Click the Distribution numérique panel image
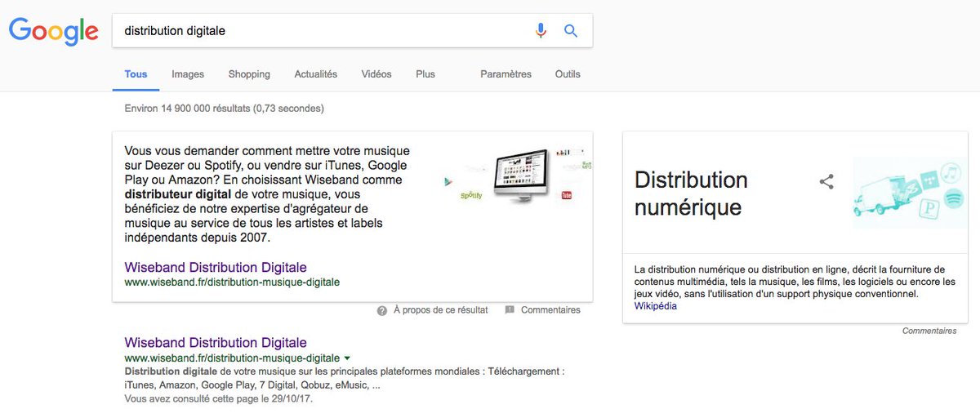 (910, 193)
